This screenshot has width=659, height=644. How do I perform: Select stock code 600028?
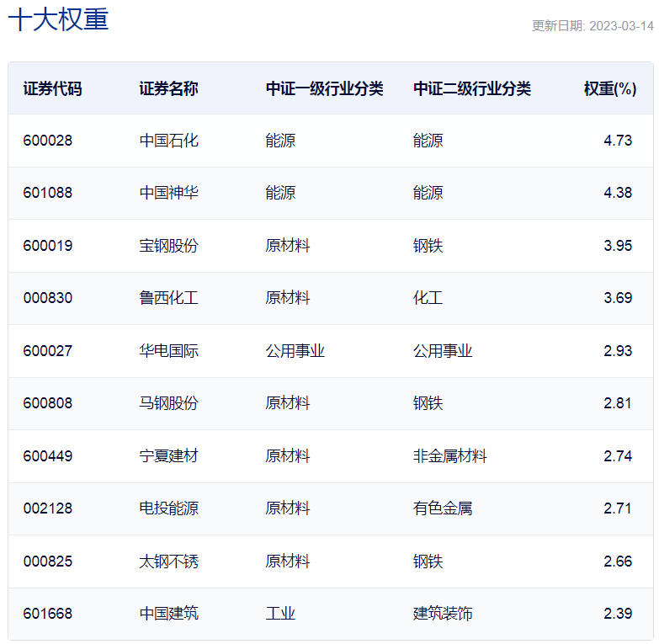pyautogui.click(x=48, y=141)
